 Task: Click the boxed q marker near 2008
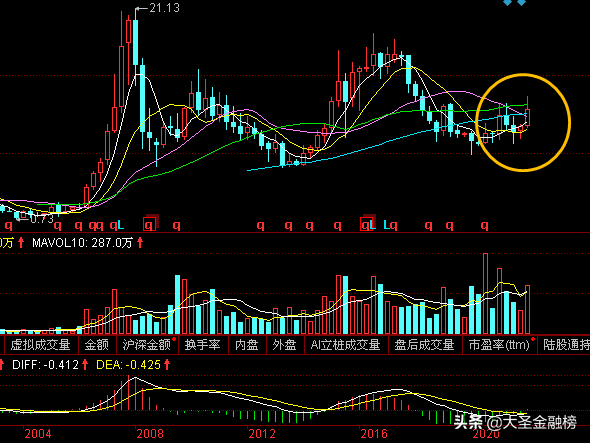[150, 225]
